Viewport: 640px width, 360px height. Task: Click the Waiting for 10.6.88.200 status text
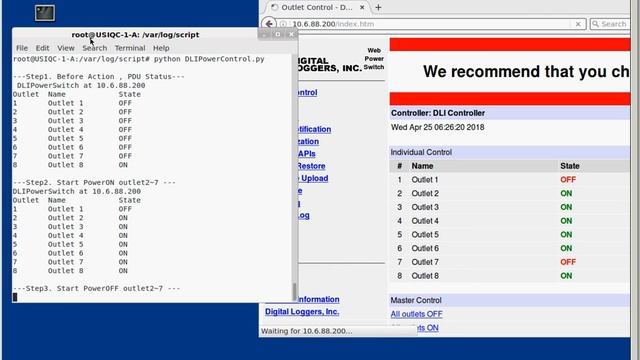point(307,331)
